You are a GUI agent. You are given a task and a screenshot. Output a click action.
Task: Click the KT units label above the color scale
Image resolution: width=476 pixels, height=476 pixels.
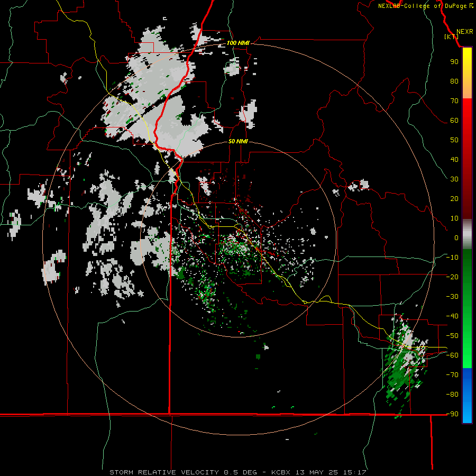(452, 36)
